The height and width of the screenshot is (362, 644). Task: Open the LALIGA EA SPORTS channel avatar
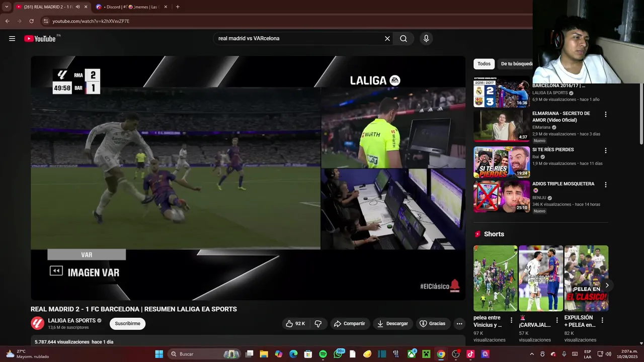[38, 323]
